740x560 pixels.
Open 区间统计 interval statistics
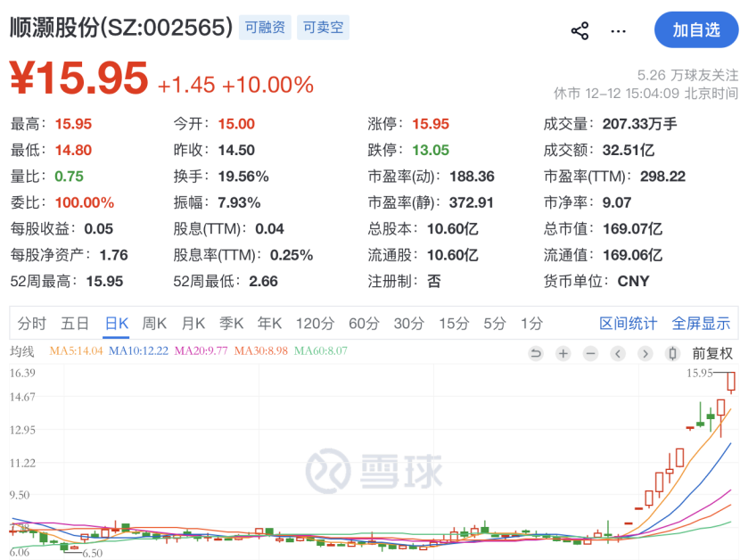point(629,324)
